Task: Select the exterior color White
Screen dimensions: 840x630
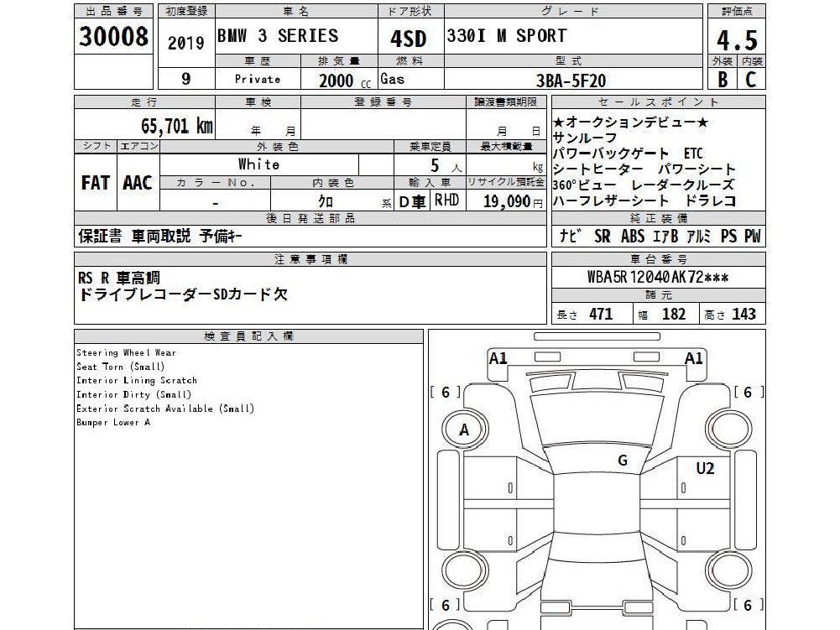Action: (258, 164)
